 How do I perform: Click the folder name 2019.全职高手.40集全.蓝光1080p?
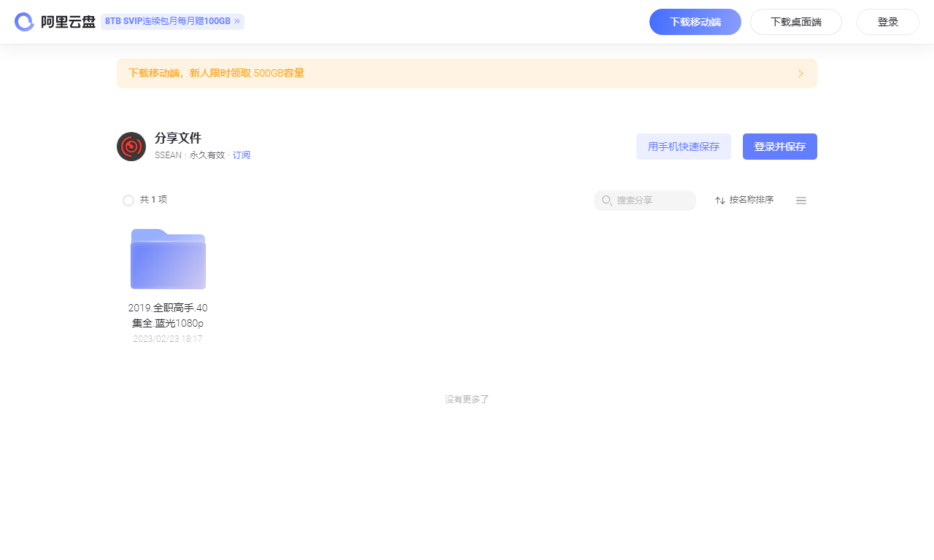click(168, 316)
